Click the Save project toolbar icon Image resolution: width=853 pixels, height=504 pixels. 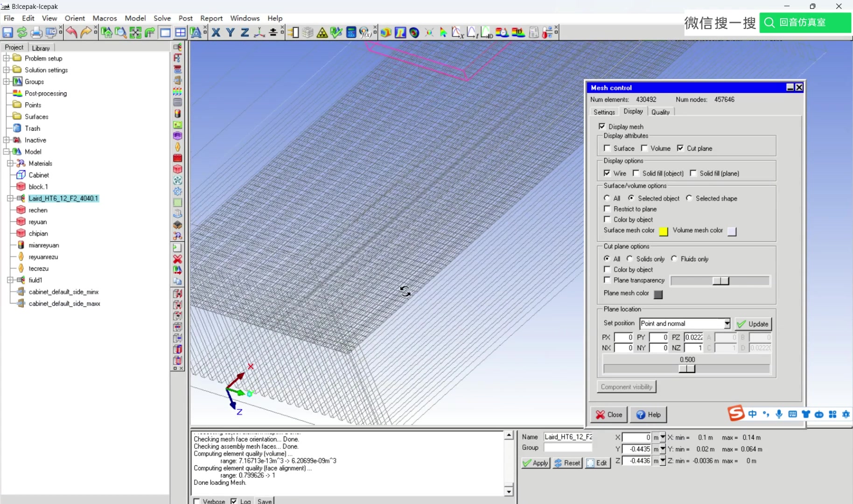7,32
